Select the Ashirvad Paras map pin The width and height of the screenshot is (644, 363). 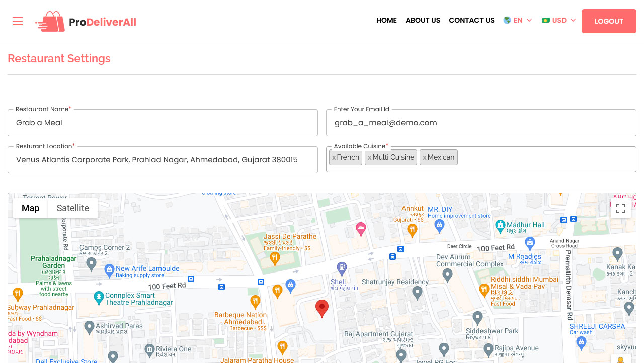[x=89, y=327]
